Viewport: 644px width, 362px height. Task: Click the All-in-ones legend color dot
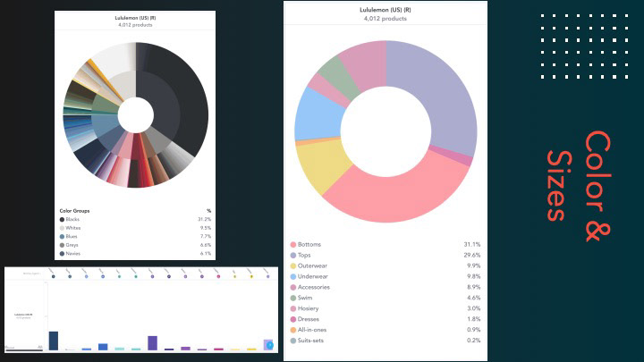tap(293, 330)
